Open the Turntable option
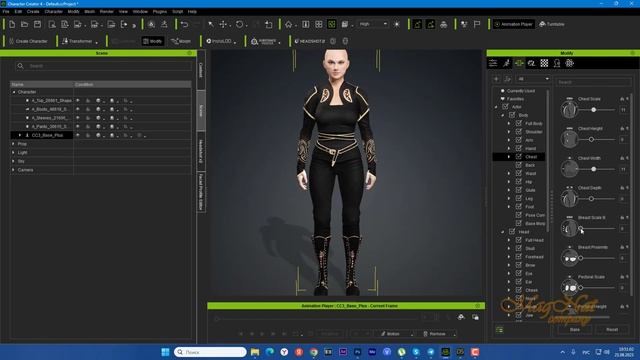This screenshot has width=640, height=360. [x=552, y=24]
